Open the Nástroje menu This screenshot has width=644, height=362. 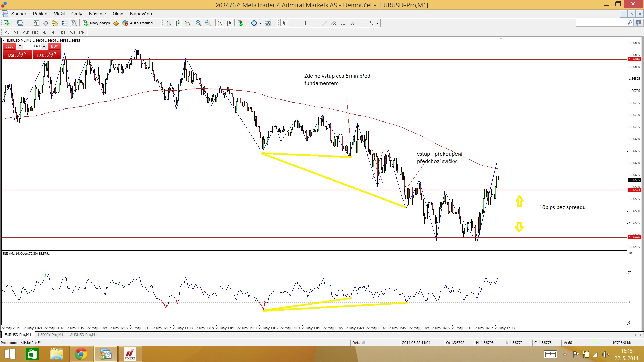click(97, 14)
